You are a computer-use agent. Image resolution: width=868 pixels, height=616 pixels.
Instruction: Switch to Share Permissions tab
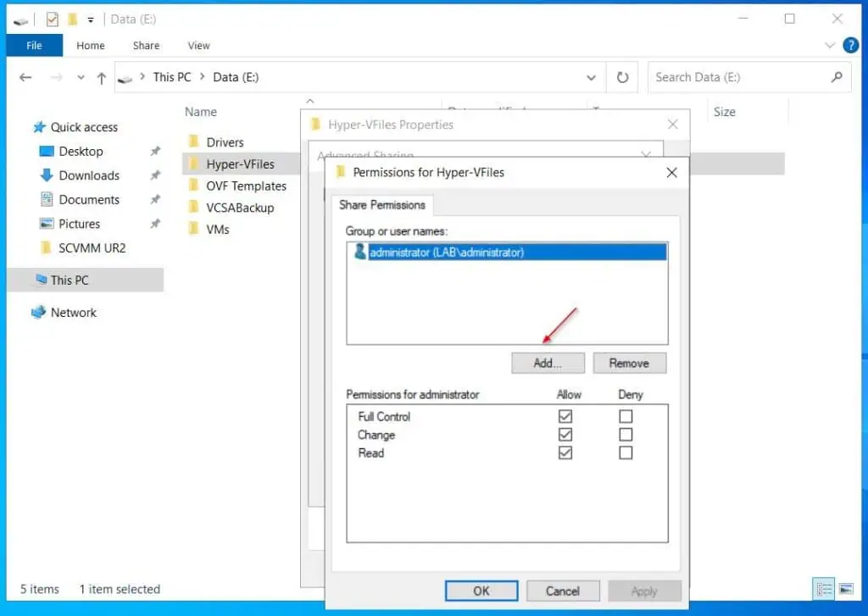[382, 205]
